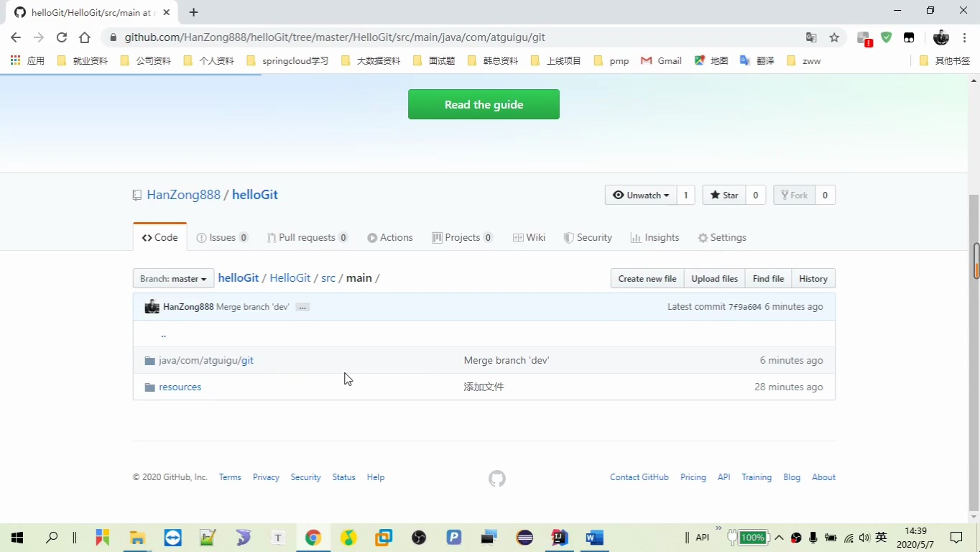
Task: Switch to the Wiki tab
Action: click(x=529, y=238)
